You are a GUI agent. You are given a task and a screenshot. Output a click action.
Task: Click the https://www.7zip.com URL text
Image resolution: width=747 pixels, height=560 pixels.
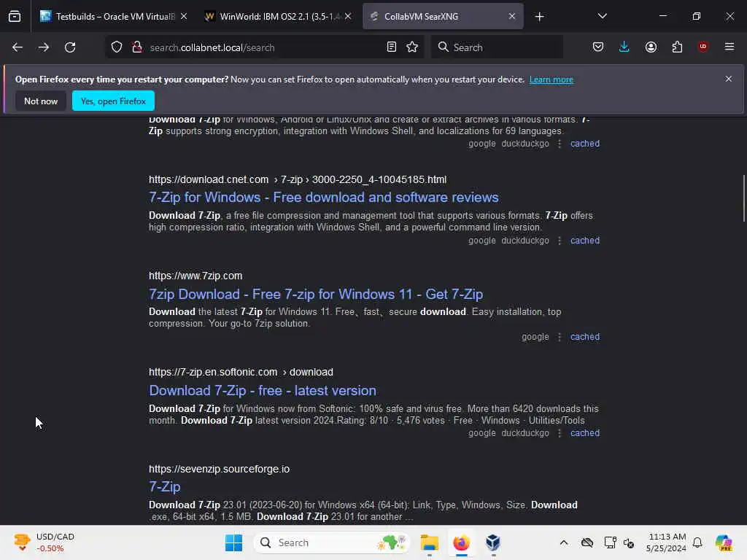pyautogui.click(x=196, y=276)
